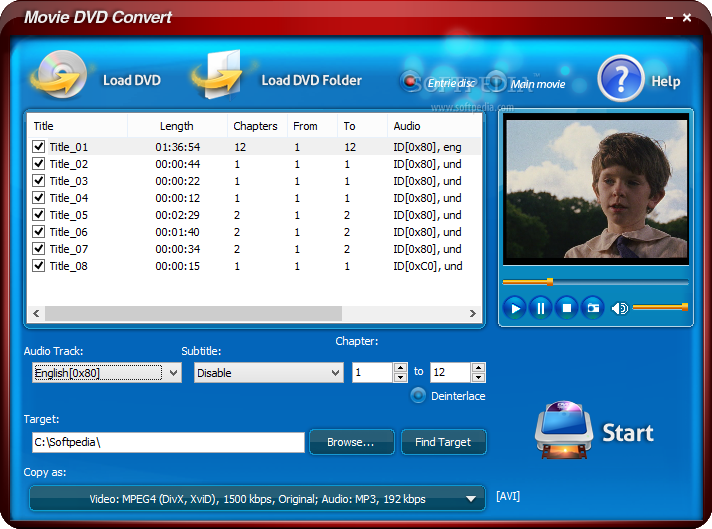Select the Title_08 row name
712x529 pixels.
pos(69,266)
